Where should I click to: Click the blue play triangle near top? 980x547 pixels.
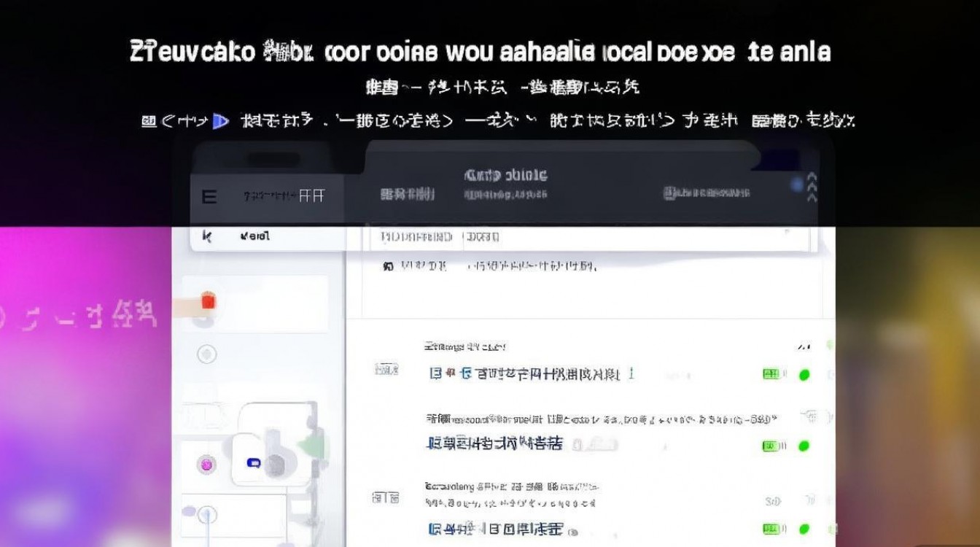click(219, 121)
